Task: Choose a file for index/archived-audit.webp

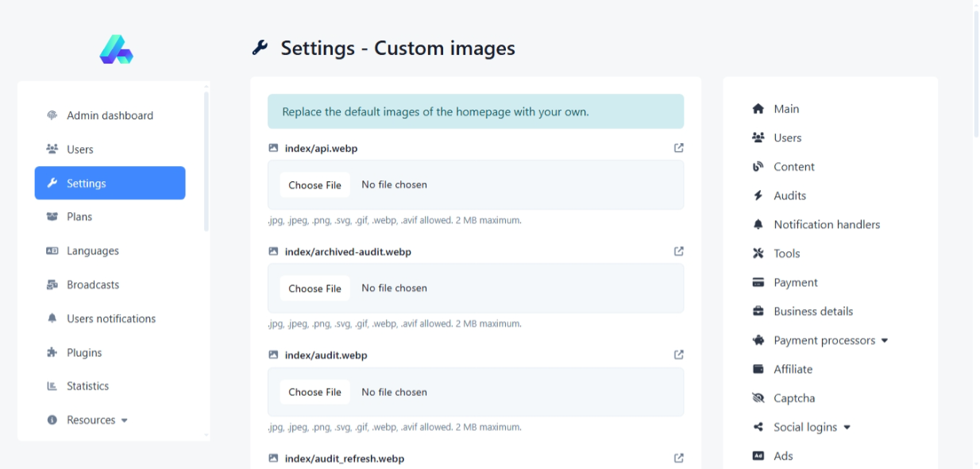Action: point(314,289)
